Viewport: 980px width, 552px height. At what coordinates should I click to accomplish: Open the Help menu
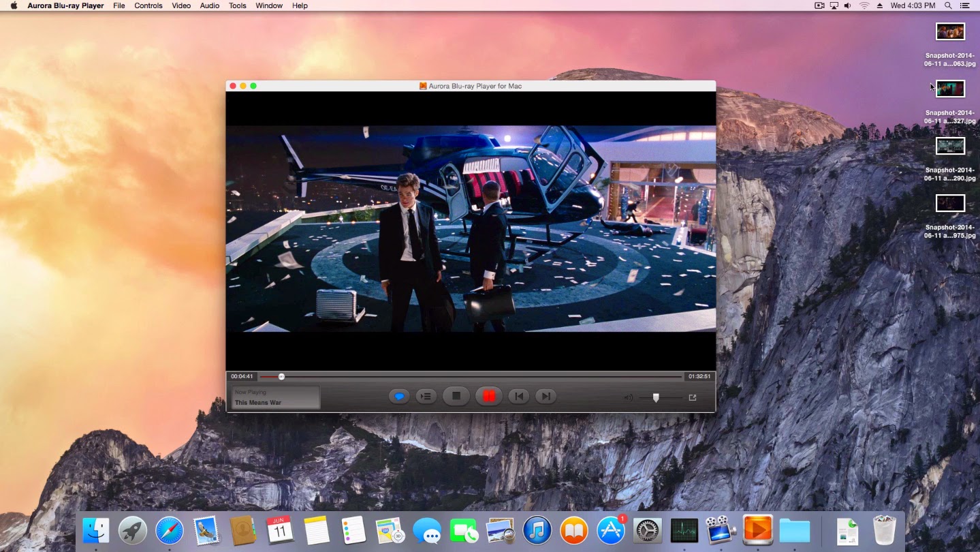[300, 5]
